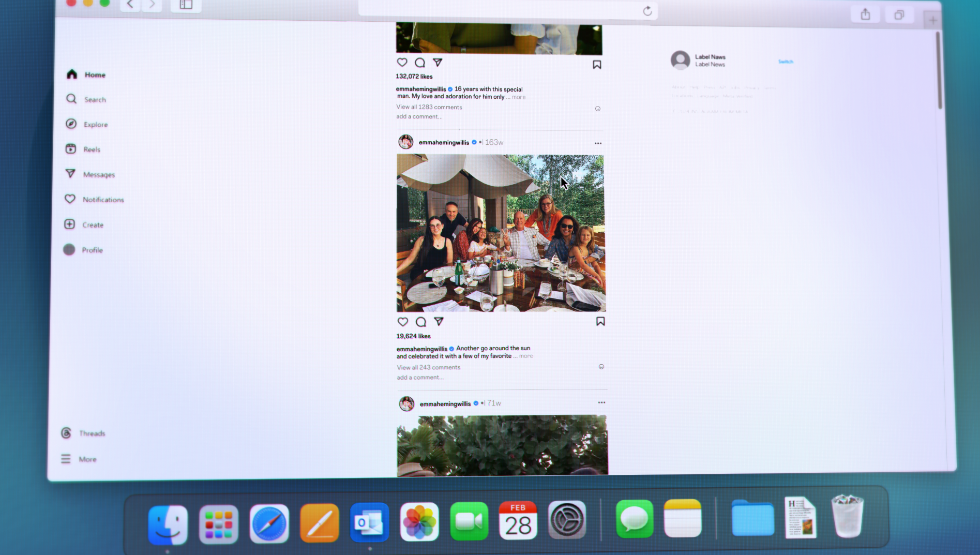View all 243 comments

tap(428, 367)
